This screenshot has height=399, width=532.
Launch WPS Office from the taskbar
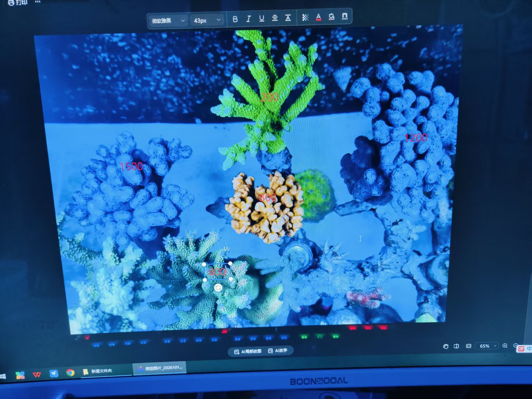[37, 374]
